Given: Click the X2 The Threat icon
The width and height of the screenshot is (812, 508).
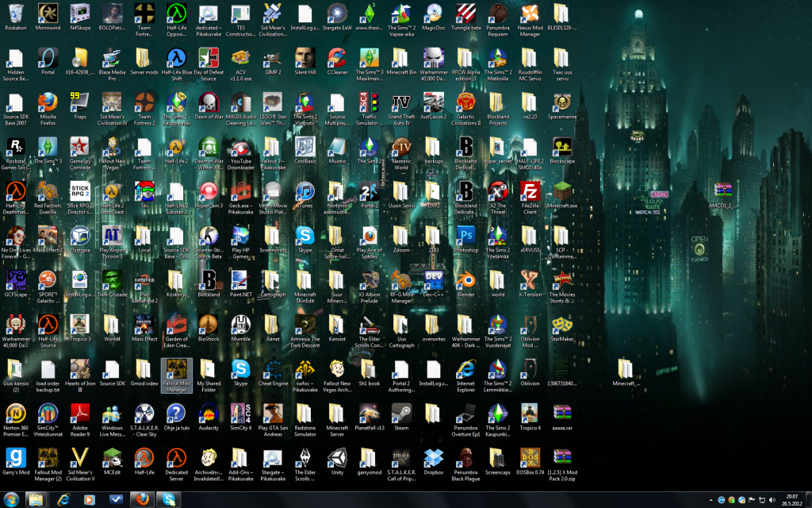Looking at the screenshot, I should 497,198.
